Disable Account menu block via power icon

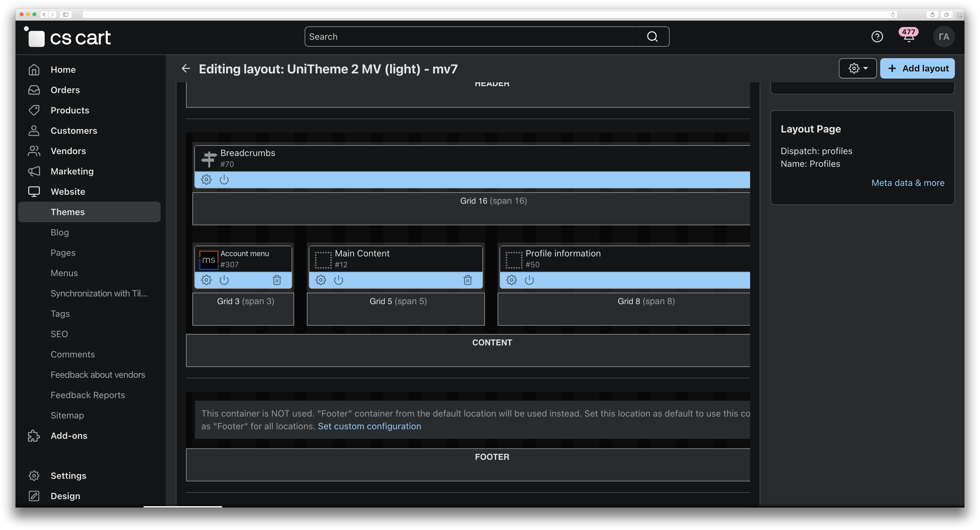pos(224,280)
